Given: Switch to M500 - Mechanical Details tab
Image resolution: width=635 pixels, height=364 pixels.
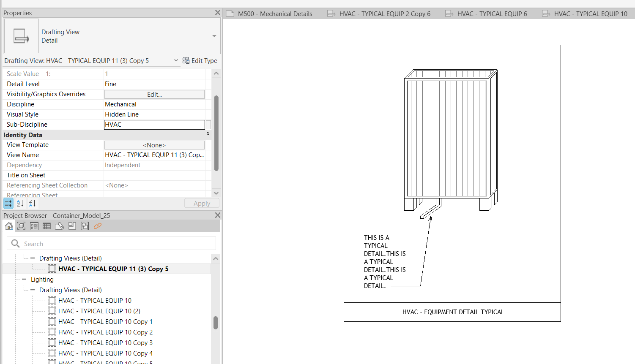Looking at the screenshot, I should [275, 14].
